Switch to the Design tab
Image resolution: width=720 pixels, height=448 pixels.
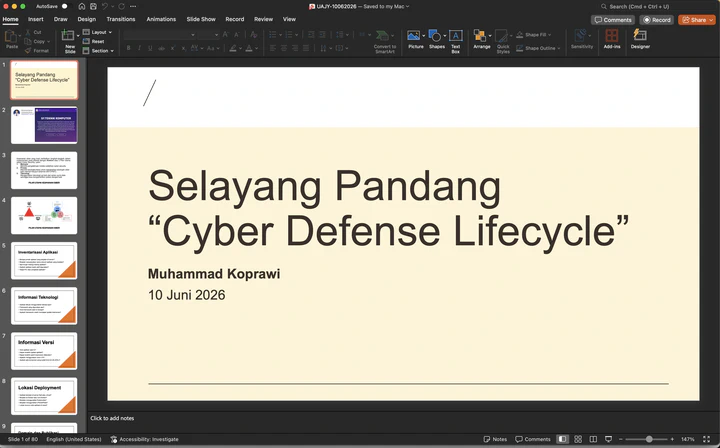tap(87, 19)
